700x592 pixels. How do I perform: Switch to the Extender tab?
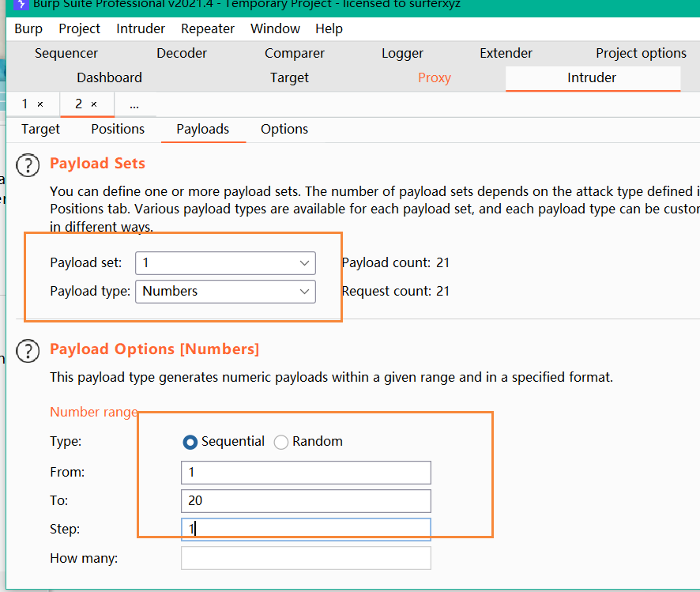pyautogui.click(x=506, y=53)
